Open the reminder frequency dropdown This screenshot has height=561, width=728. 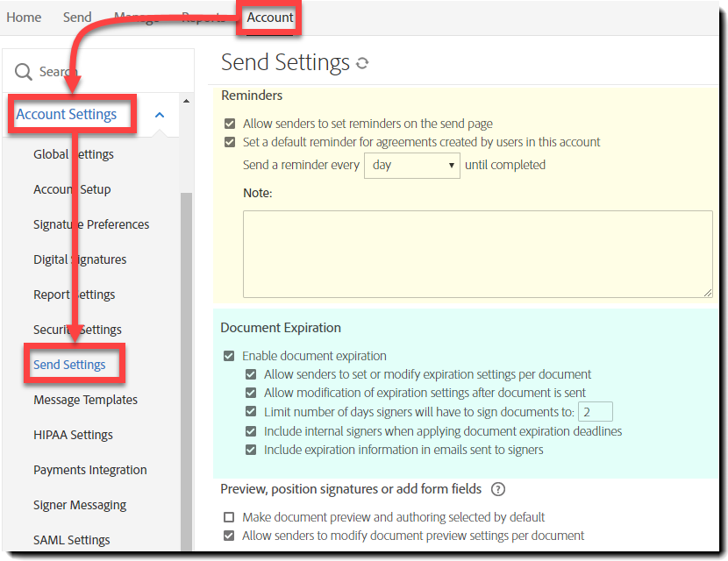[x=412, y=165]
